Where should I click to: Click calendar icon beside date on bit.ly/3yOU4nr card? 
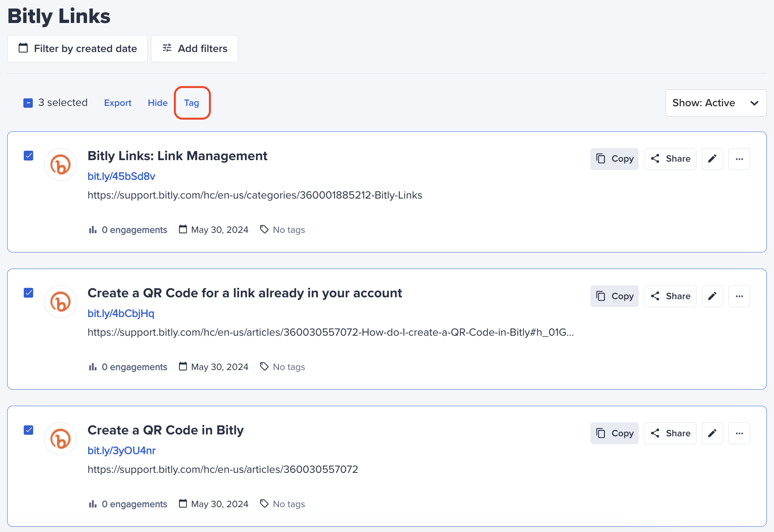click(183, 503)
